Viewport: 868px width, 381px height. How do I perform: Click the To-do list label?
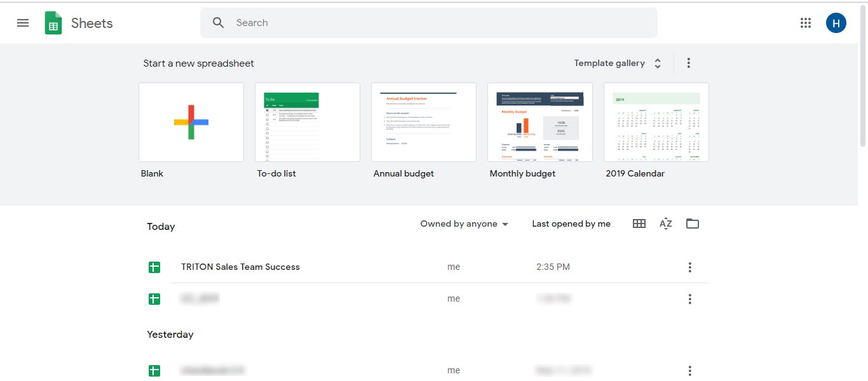click(x=276, y=173)
